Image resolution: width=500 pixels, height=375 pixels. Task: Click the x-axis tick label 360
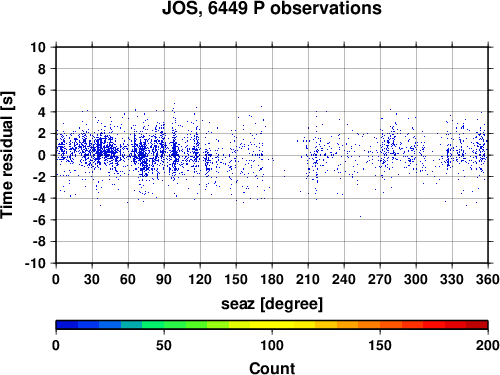488,279
